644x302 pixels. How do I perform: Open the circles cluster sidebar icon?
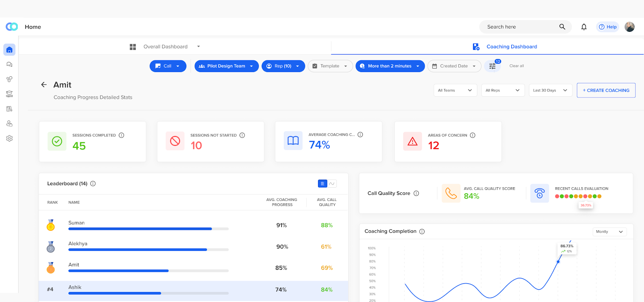9,79
